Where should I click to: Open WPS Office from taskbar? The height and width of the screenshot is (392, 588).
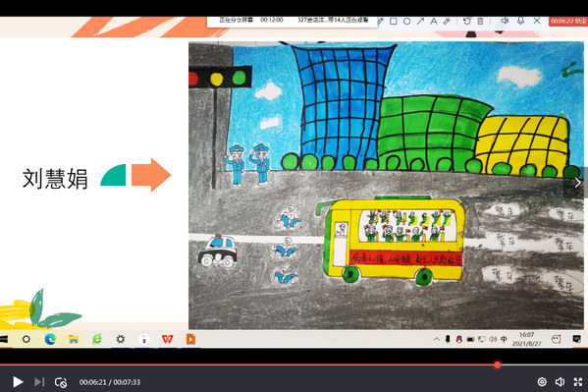(x=167, y=339)
